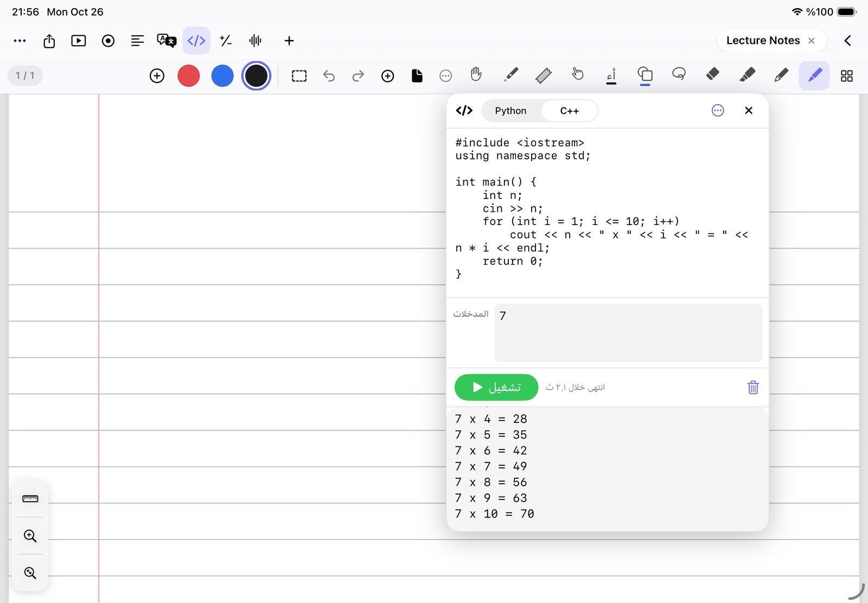
Task: Open the audio waveform icon
Action: coord(255,41)
